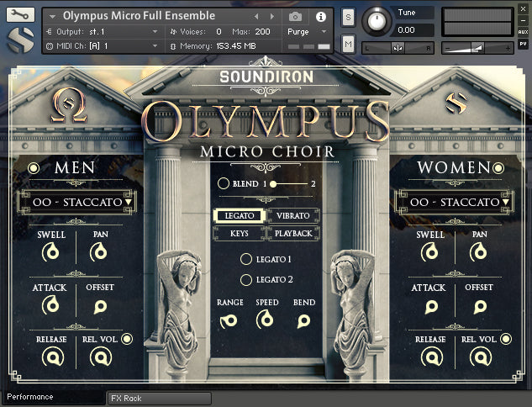The image size is (532, 407).
Task: Open the instrument info icon
Action: click(320, 16)
